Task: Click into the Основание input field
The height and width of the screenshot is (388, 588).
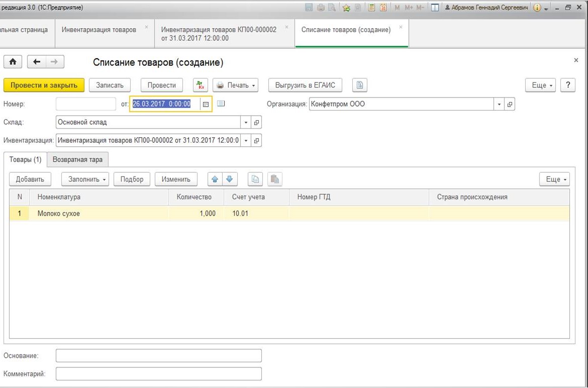Action: tap(159, 356)
